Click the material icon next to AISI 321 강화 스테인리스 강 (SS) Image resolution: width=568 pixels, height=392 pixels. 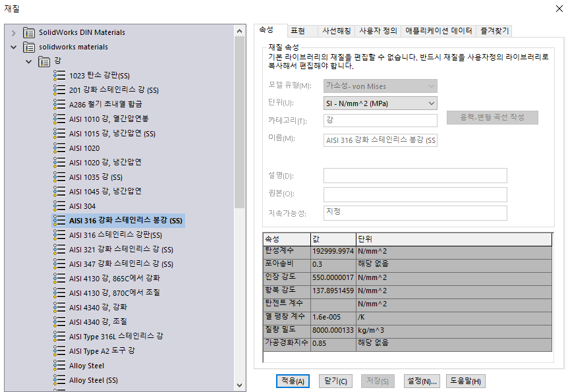point(59,249)
